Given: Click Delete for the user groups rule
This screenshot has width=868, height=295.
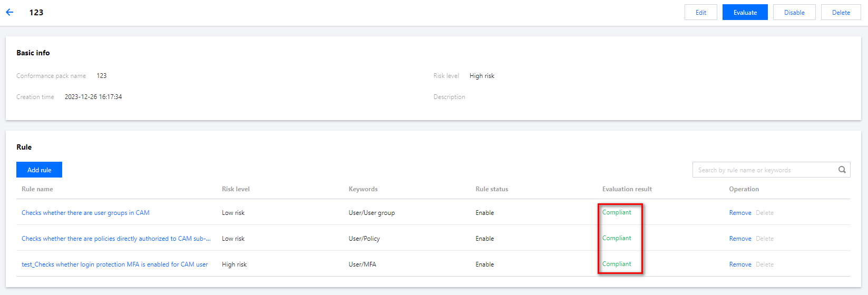Looking at the screenshot, I should point(764,213).
